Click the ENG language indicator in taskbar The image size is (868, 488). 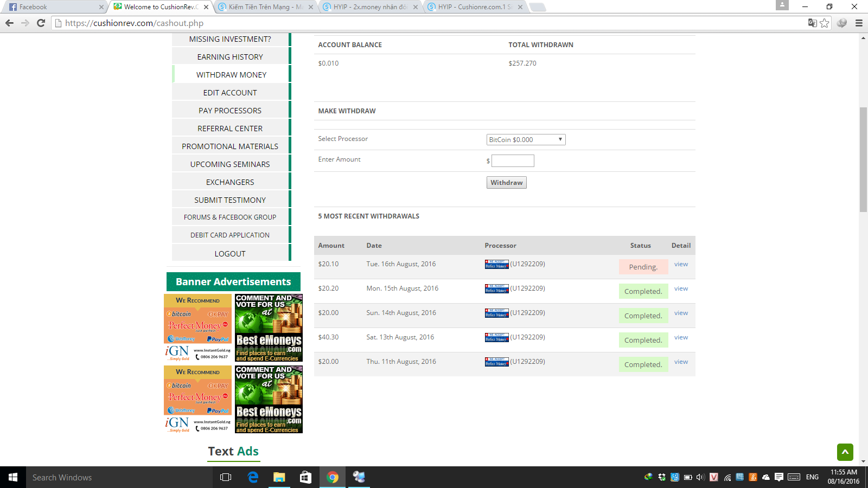tap(812, 477)
